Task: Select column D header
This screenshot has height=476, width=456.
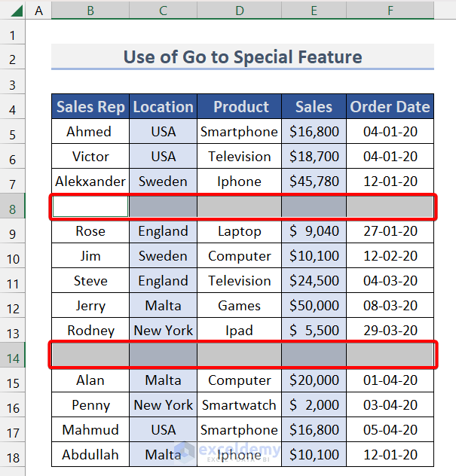Action: (x=239, y=10)
